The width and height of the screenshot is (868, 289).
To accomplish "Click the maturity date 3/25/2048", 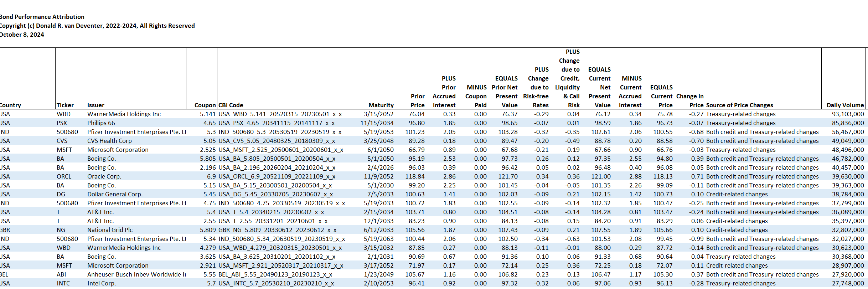I will [379, 141].
